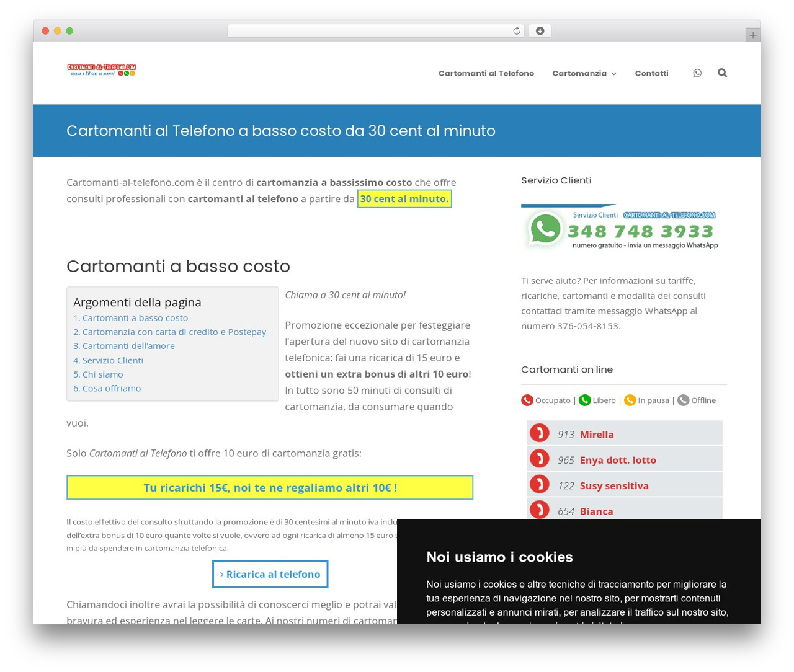This screenshot has width=794, height=672.
Task: Click the Cartomanti-al-Telefono site logo
Action: point(101,70)
